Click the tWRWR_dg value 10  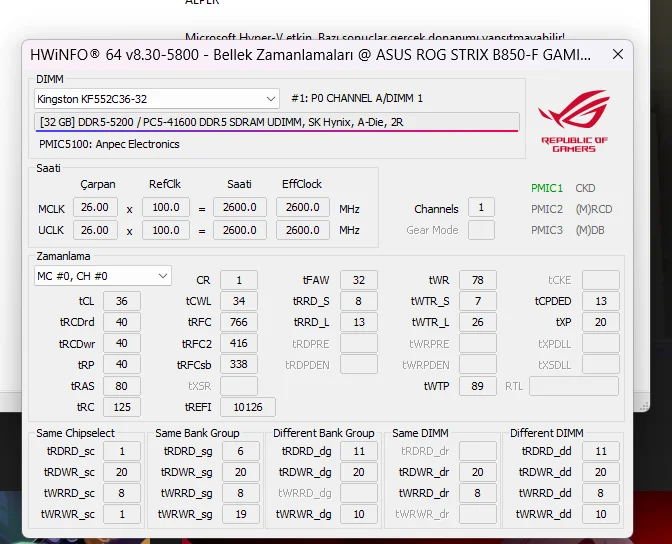click(x=359, y=514)
